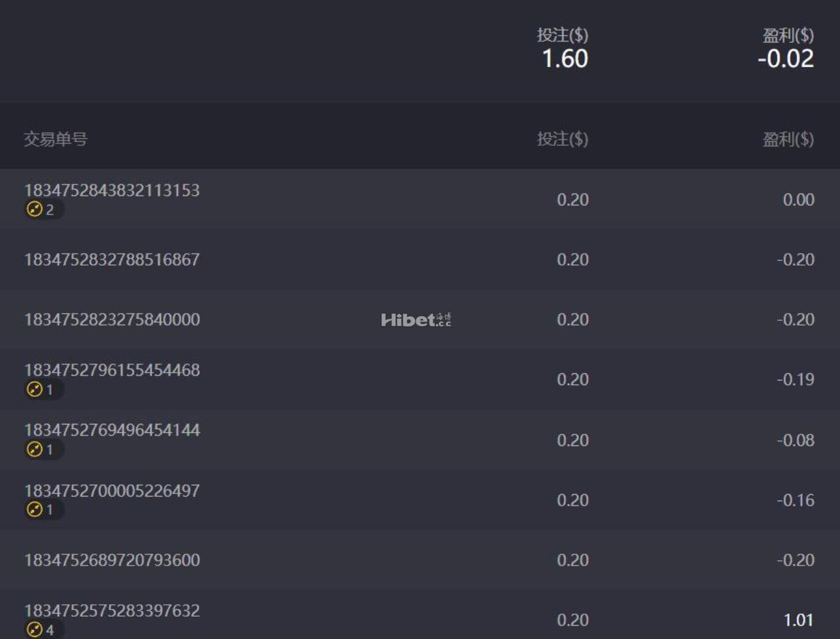Open transaction 1834752689720793600
Screen dimensions: 840x639
click(x=111, y=560)
